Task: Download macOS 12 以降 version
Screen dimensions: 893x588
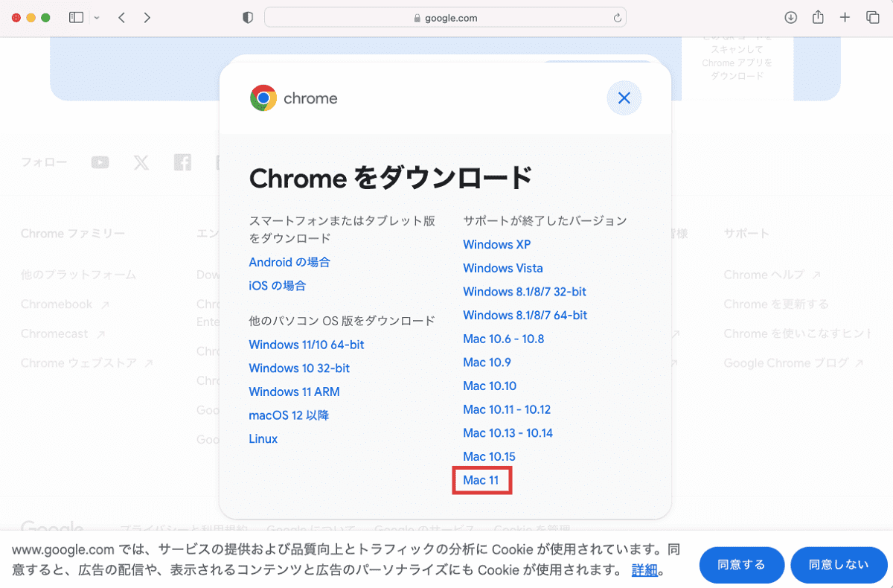Action: tap(289, 415)
